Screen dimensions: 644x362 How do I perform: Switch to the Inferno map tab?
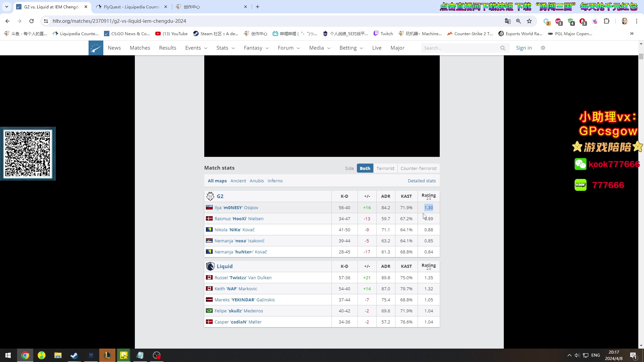(x=275, y=181)
